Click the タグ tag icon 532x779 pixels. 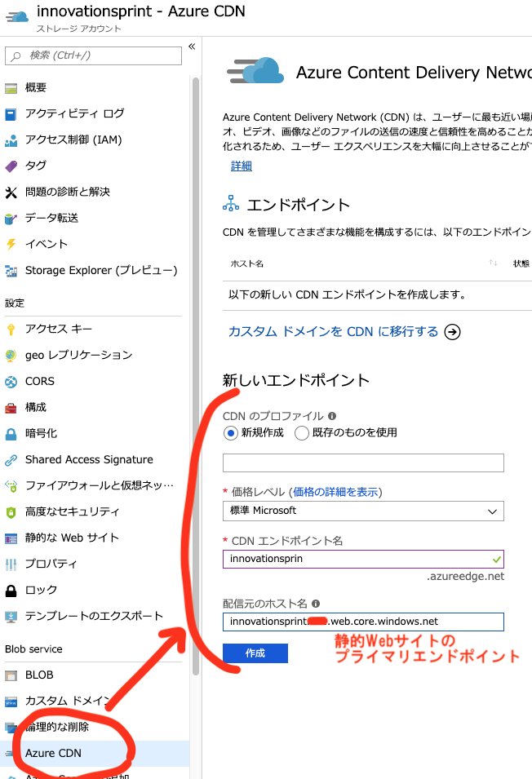coord(11,166)
